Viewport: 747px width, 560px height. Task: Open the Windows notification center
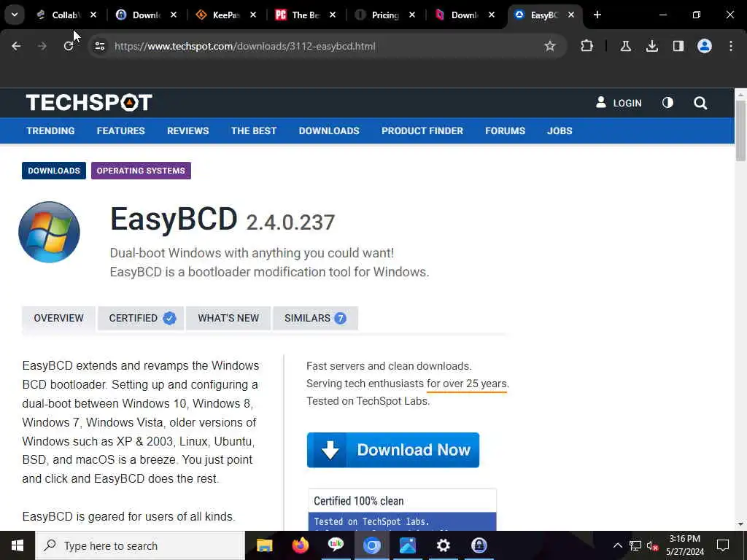[723, 545]
